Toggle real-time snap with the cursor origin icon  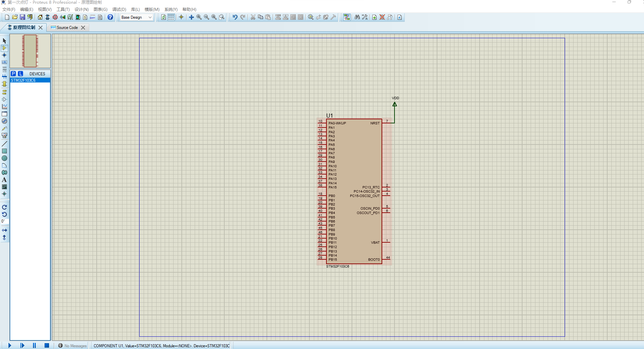(181, 17)
